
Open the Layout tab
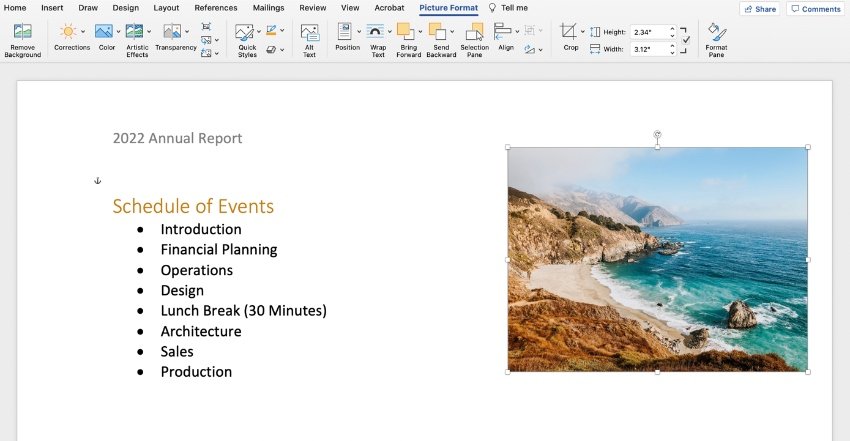click(166, 8)
